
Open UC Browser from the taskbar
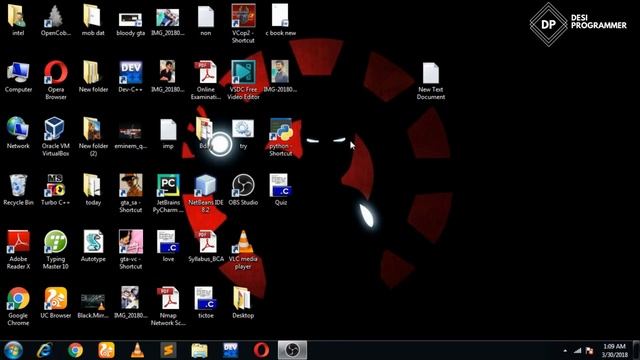[106, 351]
